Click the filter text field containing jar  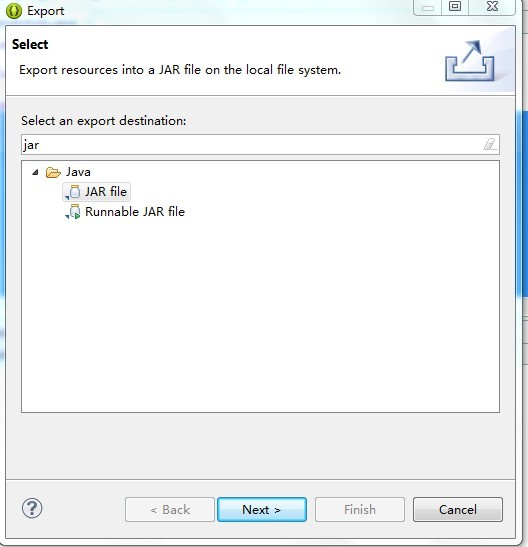click(x=260, y=144)
